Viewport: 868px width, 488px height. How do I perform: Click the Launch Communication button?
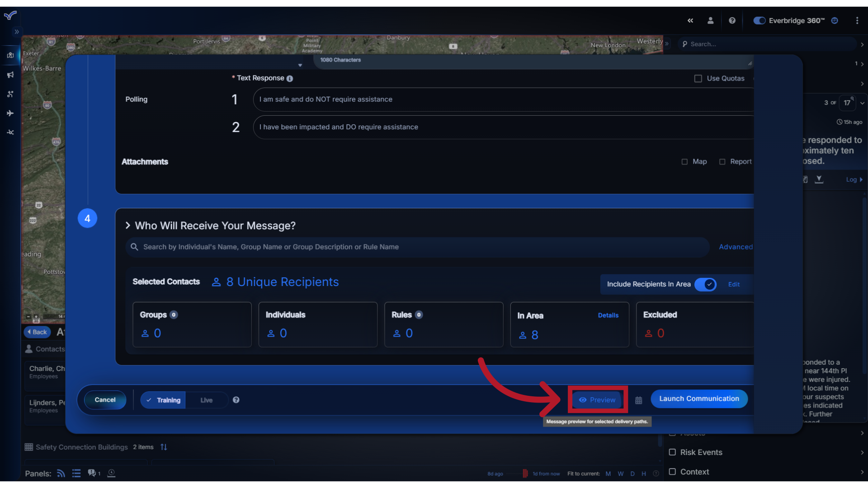tap(699, 399)
